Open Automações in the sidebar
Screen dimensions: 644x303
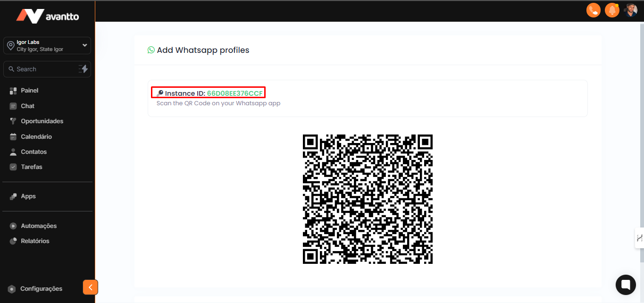[38, 226]
